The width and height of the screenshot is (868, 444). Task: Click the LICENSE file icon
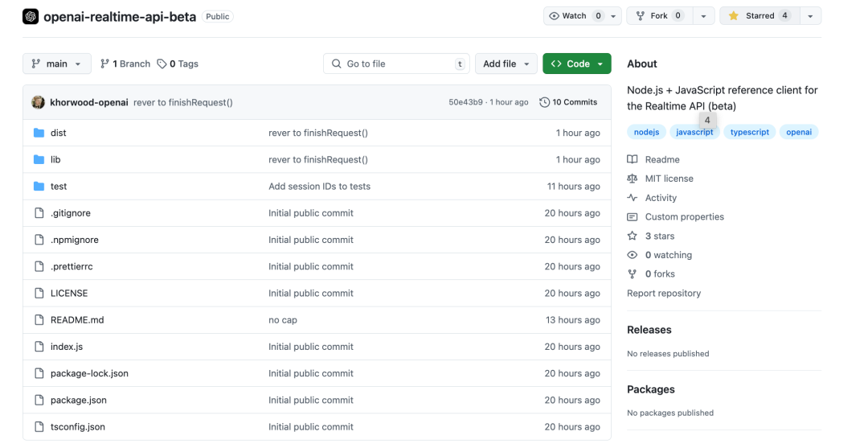39,293
